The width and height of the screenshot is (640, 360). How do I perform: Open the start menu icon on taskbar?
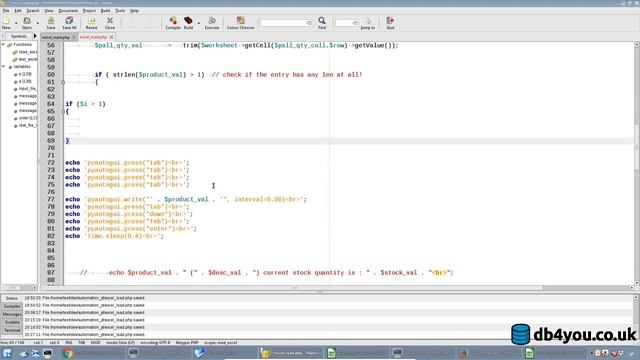[7, 353]
